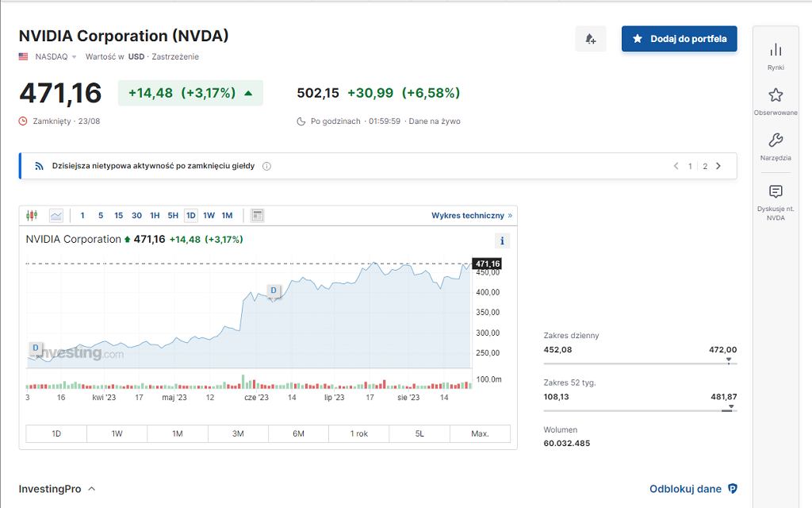Click the after-hours price 502,15
Viewport: 812px width, 508px height.
[318, 93]
